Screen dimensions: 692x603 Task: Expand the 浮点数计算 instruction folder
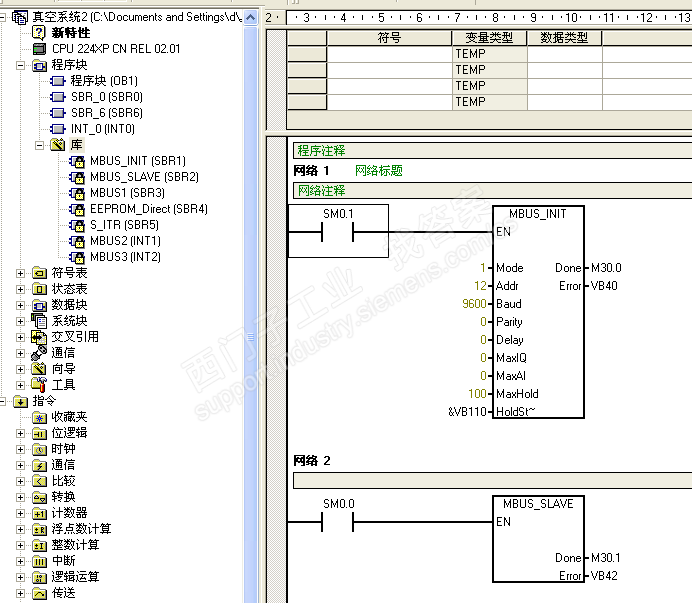(20, 529)
